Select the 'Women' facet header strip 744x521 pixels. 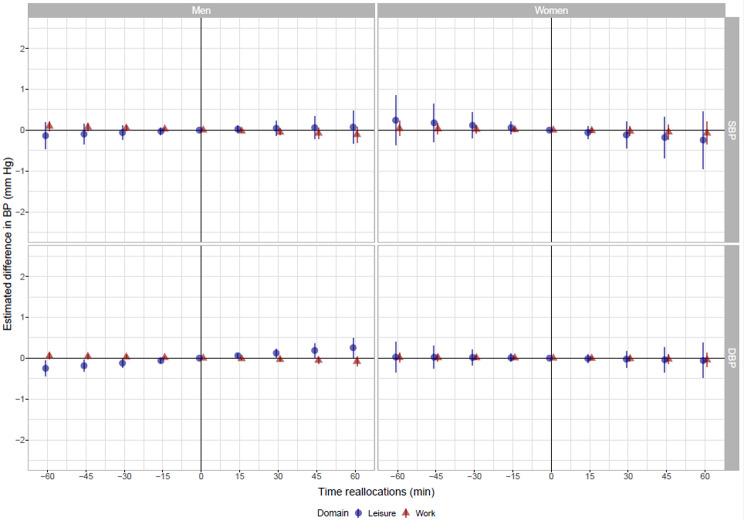[x=551, y=10]
